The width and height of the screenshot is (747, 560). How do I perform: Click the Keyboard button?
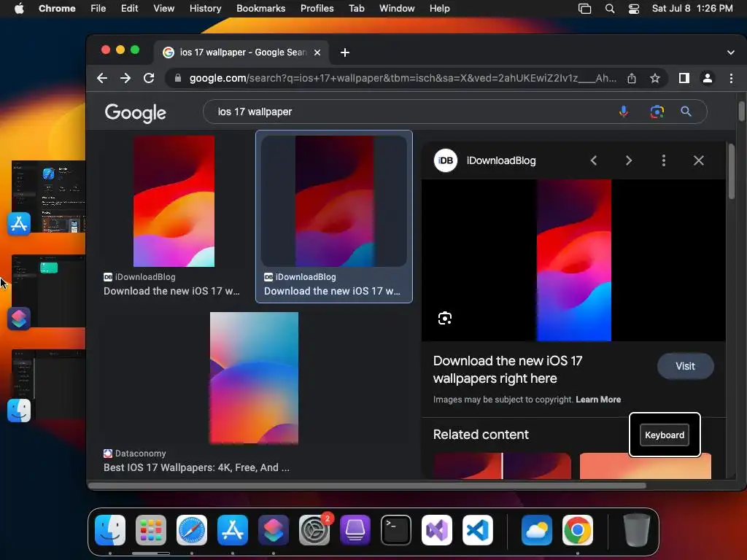point(665,435)
